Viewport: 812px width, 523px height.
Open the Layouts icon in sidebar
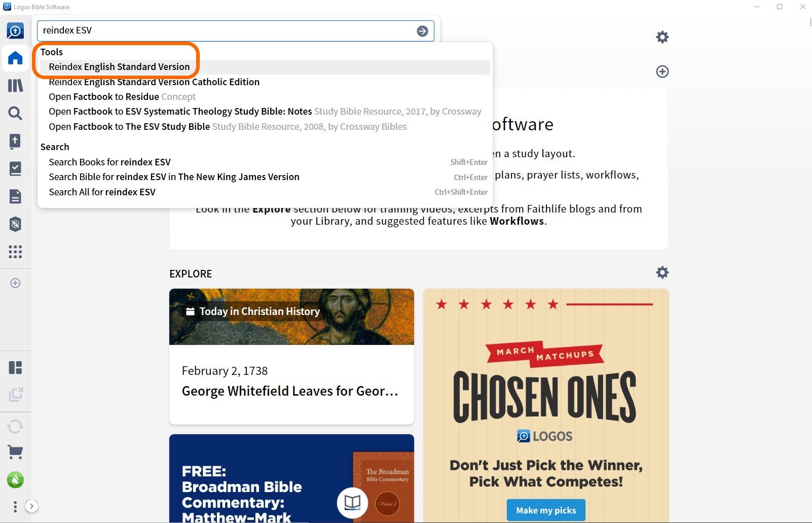(x=15, y=367)
